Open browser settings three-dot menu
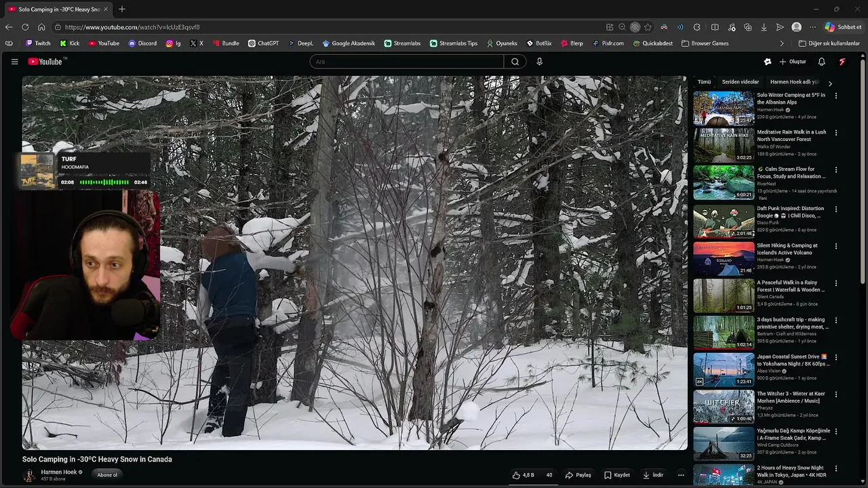 pos(812,27)
